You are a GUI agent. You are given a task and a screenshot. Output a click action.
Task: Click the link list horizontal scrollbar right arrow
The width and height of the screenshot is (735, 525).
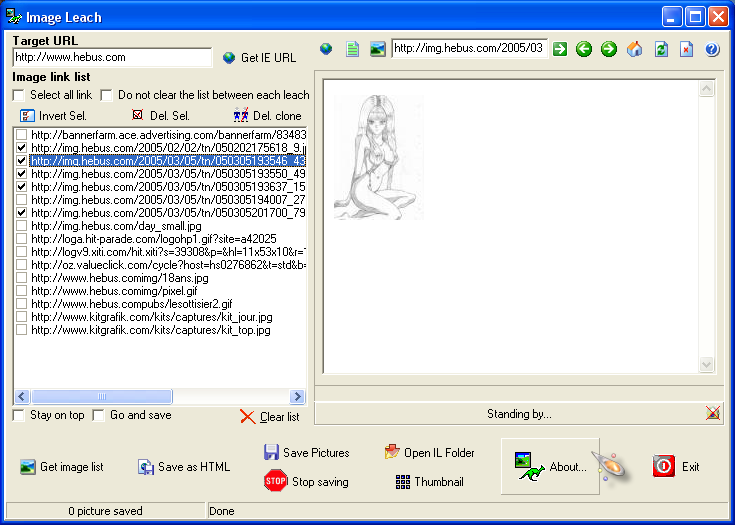click(296, 397)
